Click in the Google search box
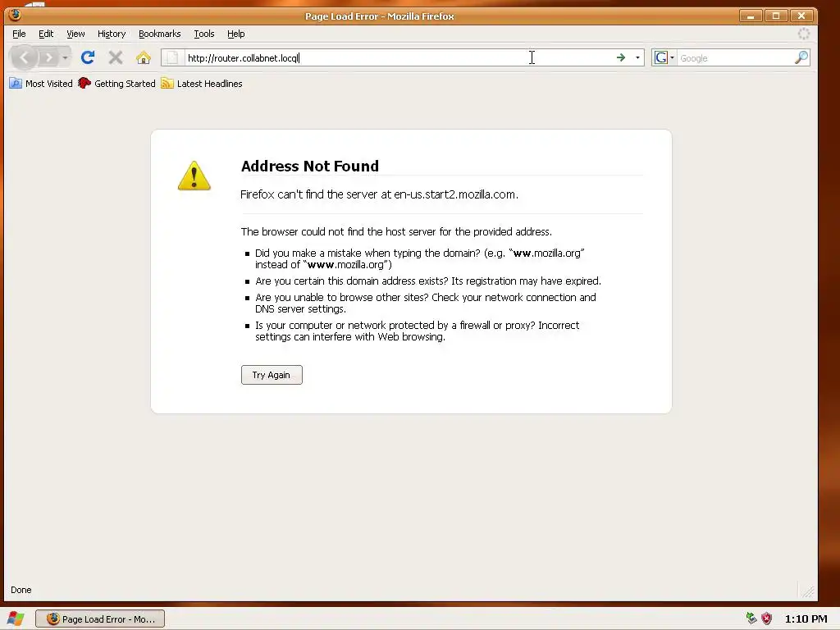The height and width of the screenshot is (630, 840). pyautogui.click(x=736, y=58)
